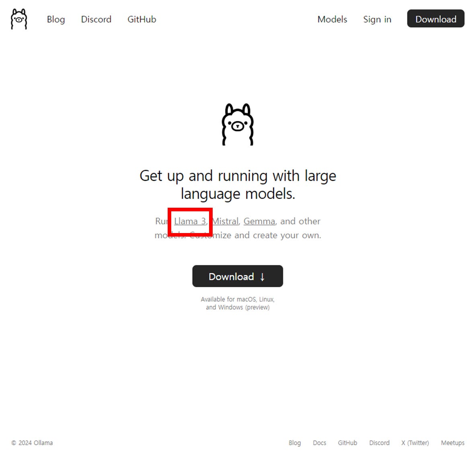The image size is (476, 452).
Task: Click Sign in in the header
Action: [x=377, y=19]
